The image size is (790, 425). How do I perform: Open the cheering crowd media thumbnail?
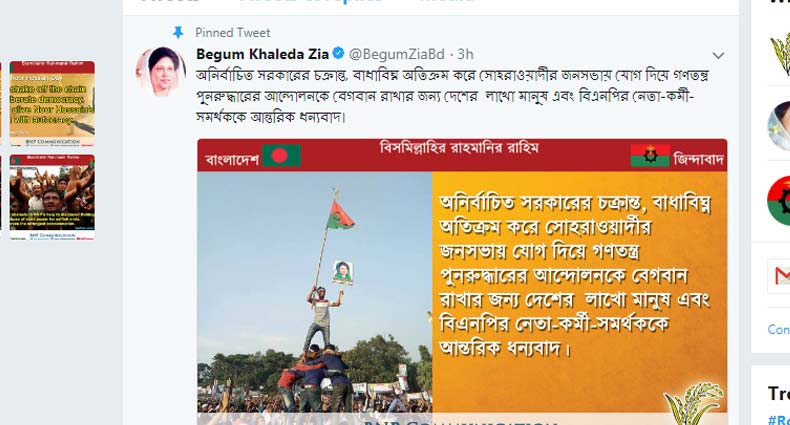pyautogui.click(x=52, y=197)
